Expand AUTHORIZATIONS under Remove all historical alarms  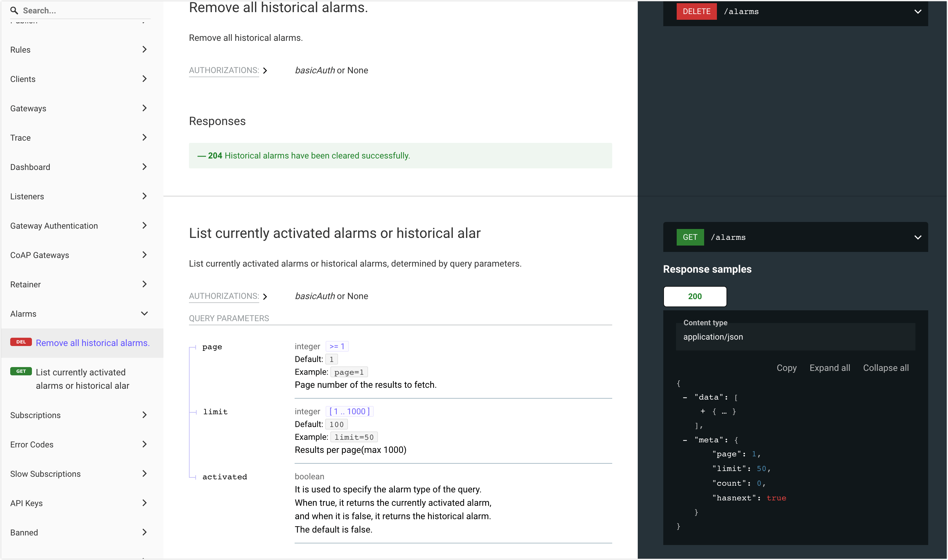point(266,70)
